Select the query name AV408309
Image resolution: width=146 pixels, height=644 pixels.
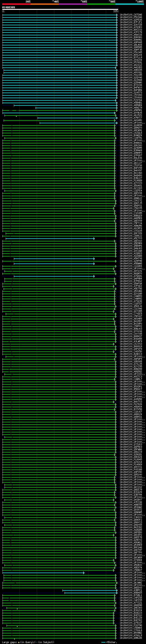(x=8, y=7)
